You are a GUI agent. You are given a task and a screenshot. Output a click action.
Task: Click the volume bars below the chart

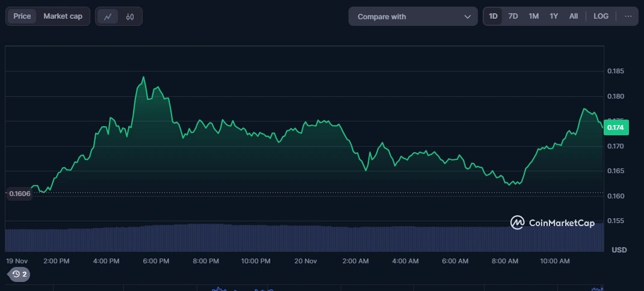click(301, 237)
